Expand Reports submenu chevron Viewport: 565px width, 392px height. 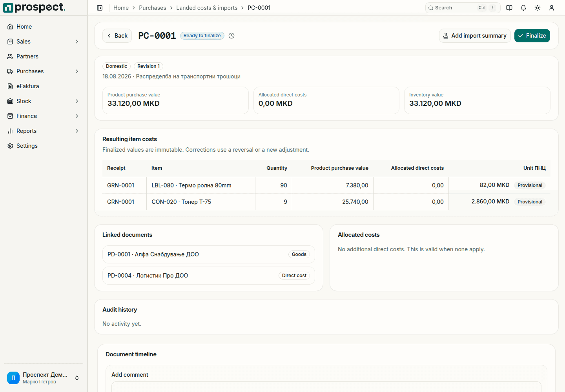[x=77, y=131]
